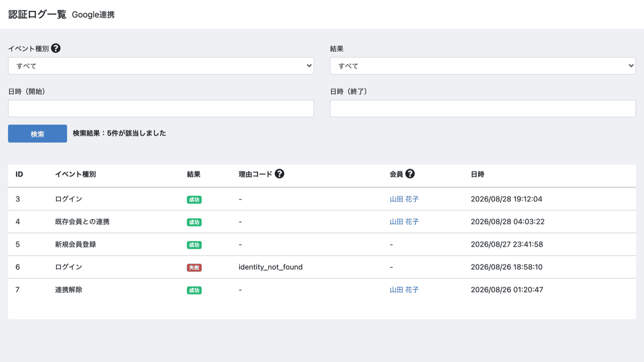
Task: Select the 失敗 badge in row ID 6
Action: [x=194, y=268]
